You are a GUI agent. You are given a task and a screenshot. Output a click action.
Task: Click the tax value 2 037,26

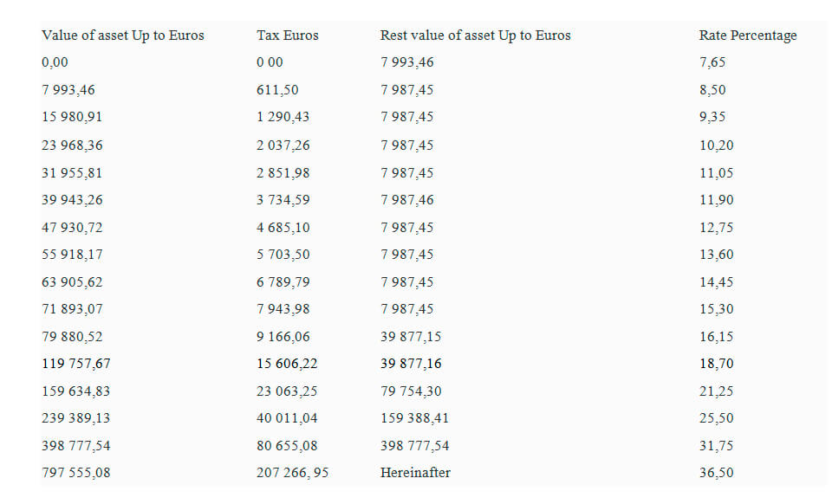pos(283,145)
